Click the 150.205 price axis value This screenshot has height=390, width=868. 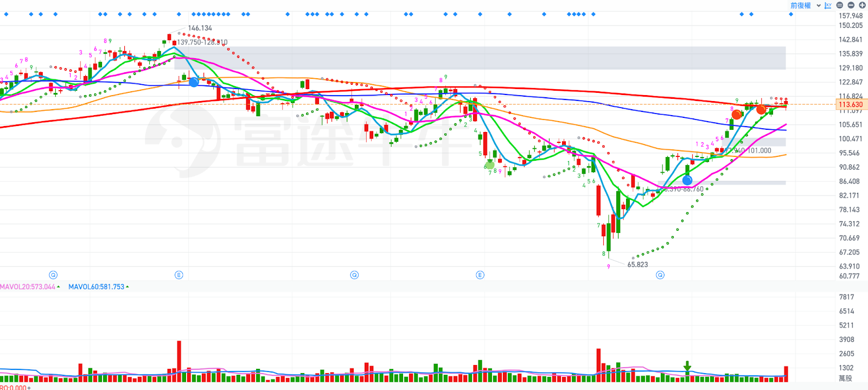tap(851, 26)
